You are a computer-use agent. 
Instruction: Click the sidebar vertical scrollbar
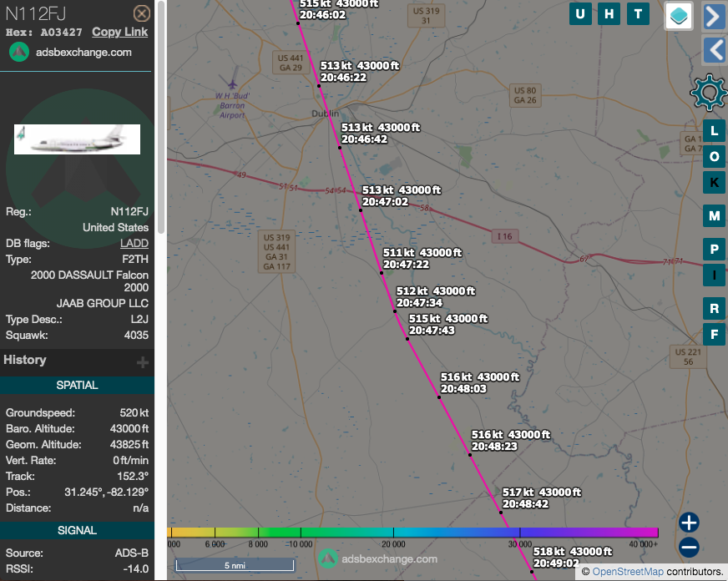tap(160, 117)
